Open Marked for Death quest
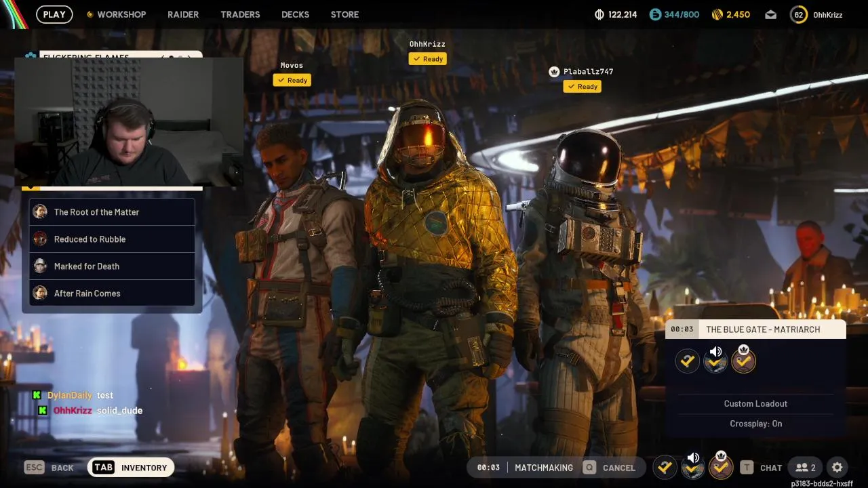This screenshot has width=868, height=488. coord(112,266)
